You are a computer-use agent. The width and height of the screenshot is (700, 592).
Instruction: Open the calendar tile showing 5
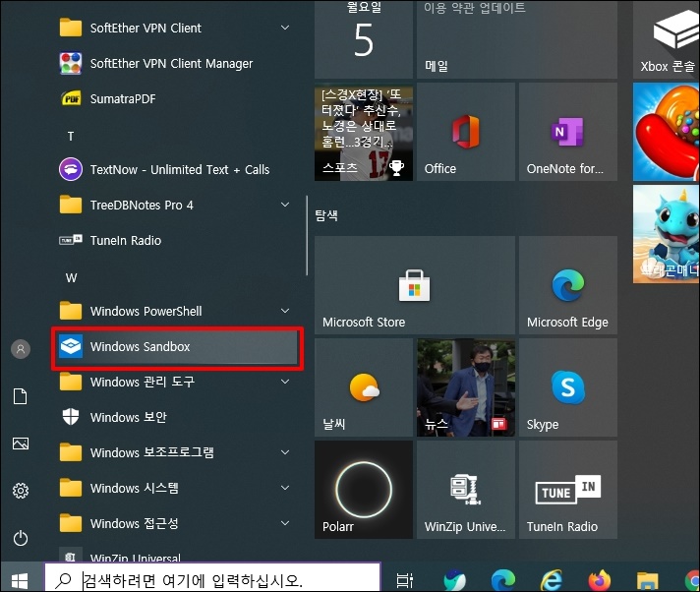[x=364, y=40]
